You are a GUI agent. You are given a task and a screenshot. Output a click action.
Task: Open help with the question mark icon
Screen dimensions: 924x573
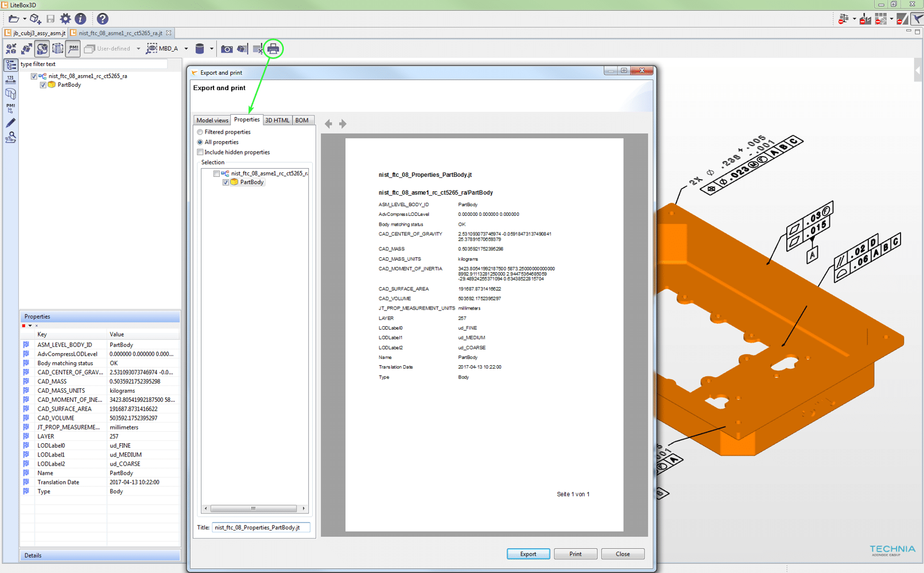coord(102,19)
